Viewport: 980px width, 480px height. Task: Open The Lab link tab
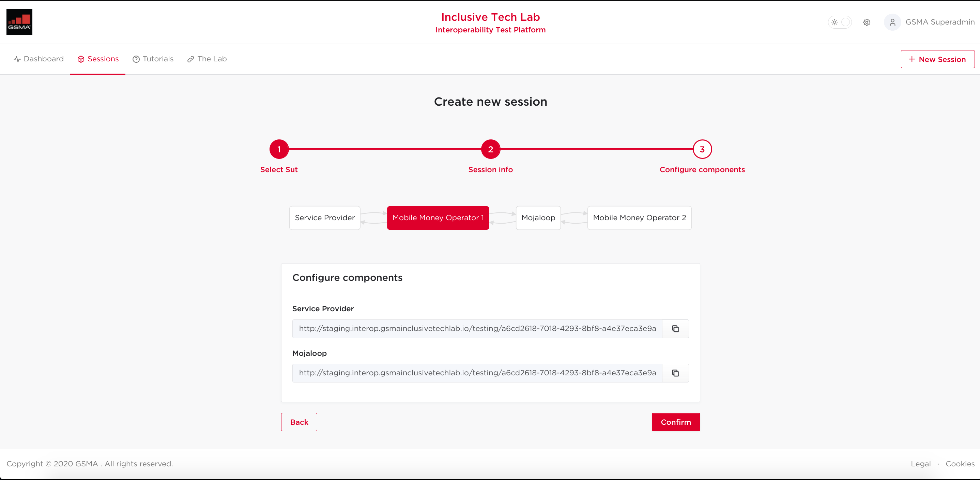click(207, 59)
